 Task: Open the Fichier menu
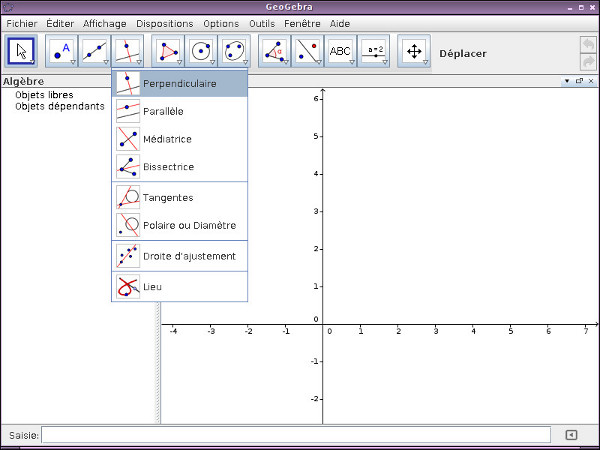22,24
